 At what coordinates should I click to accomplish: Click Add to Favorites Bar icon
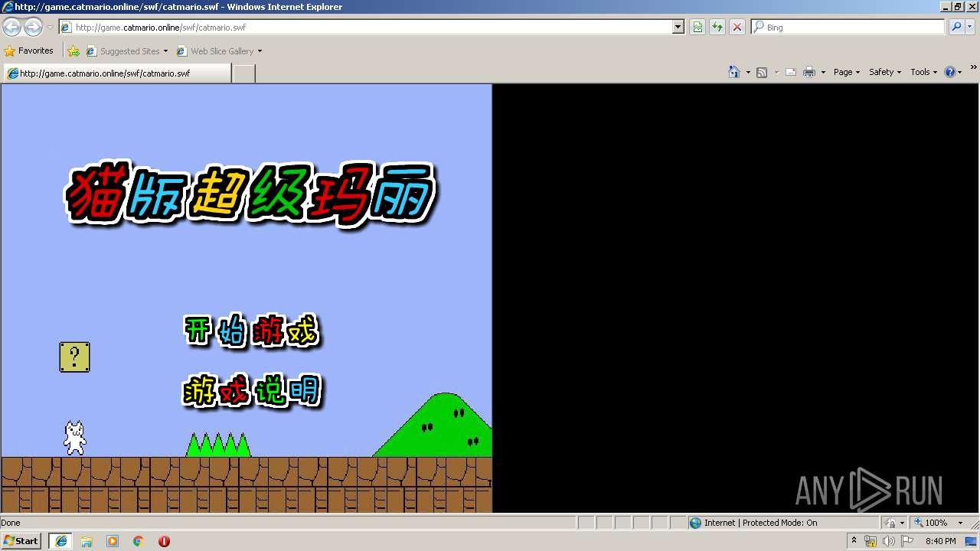tap(73, 51)
